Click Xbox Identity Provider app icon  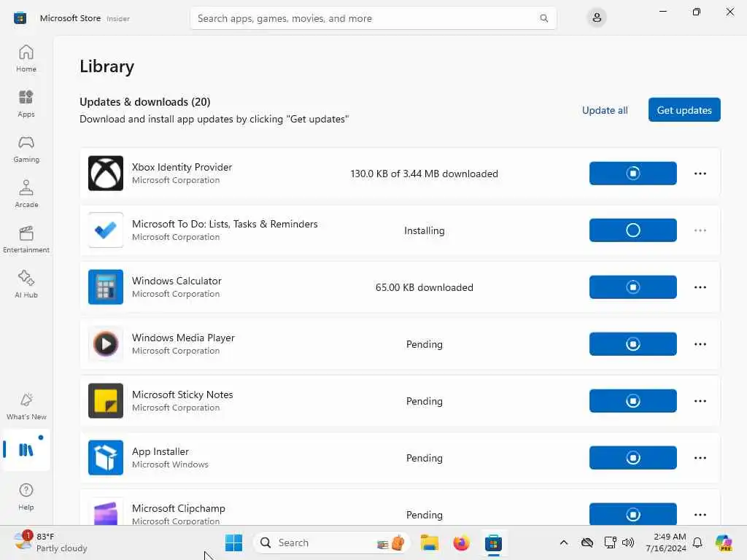click(106, 174)
